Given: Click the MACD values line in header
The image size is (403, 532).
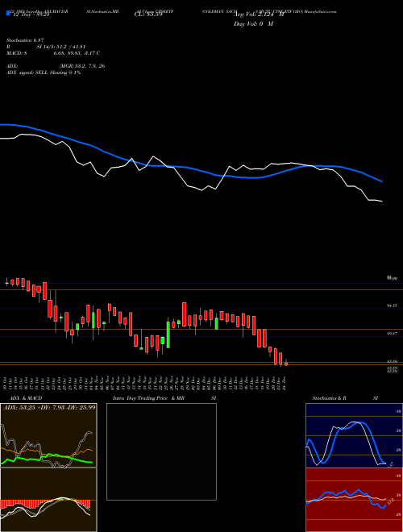Looking at the screenshot, I should coord(53,53).
